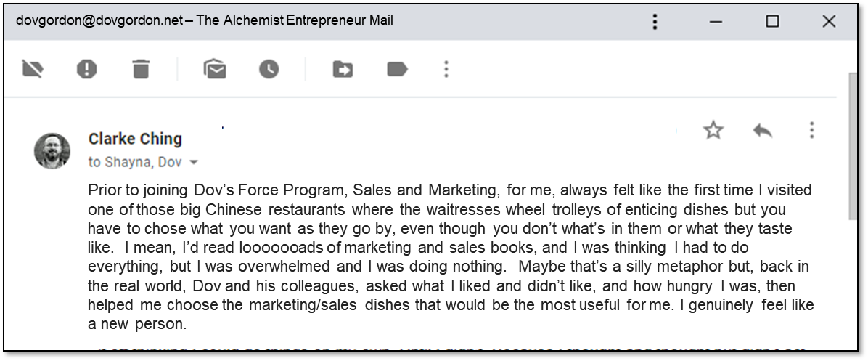Click the sender name Clarke Ching
The width and height of the screenshot is (868, 361).
pyautogui.click(x=135, y=139)
